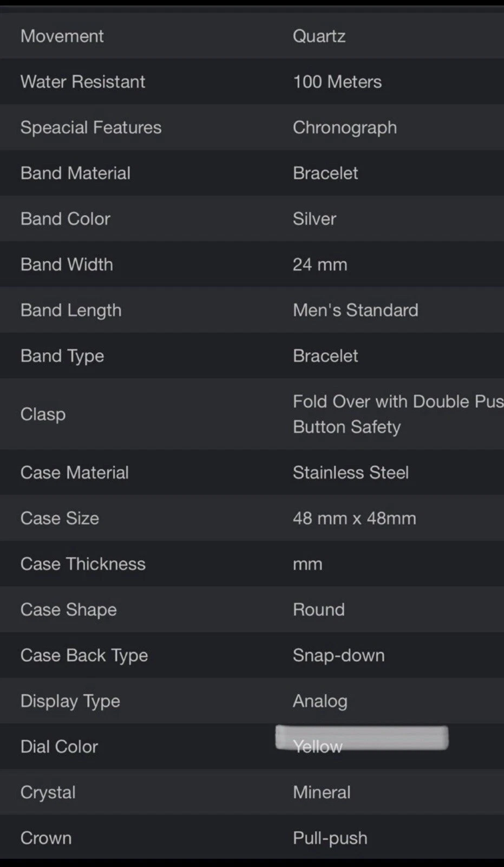504x867 pixels.
Task: Click the gray smudge over Yellow
Action: [362, 737]
